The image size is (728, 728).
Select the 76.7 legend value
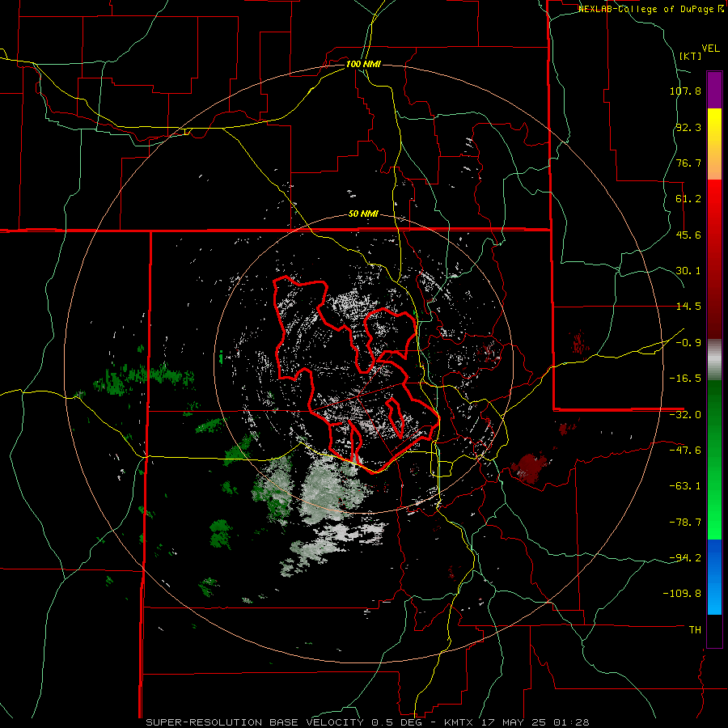(688, 163)
